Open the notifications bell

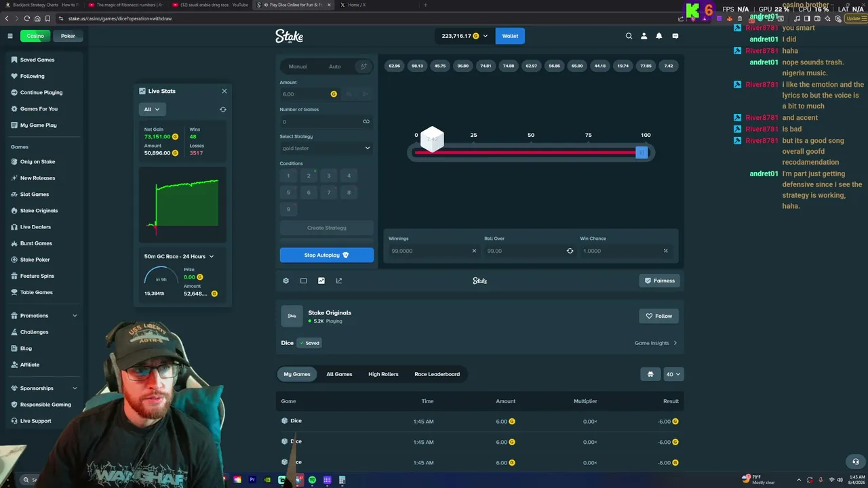click(658, 36)
